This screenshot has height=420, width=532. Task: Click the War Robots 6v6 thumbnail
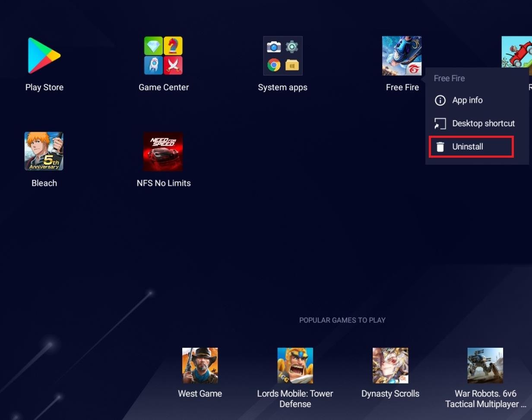tap(485, 365)
